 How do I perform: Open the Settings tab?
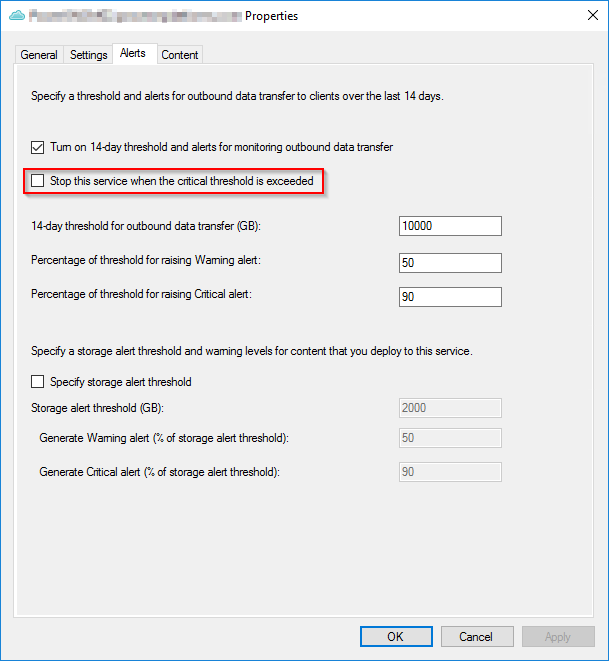pyautogui.click(x=88, y=55)
